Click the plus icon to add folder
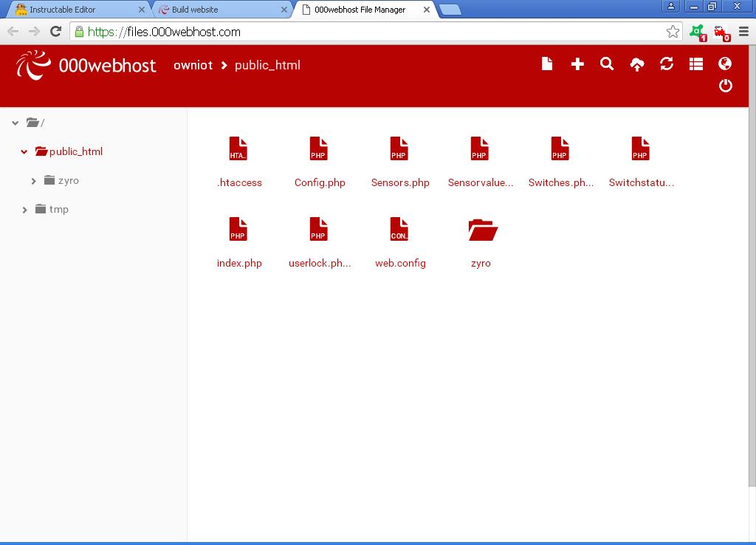The width and height of the screenshot is (756, 545). (577, 64)
